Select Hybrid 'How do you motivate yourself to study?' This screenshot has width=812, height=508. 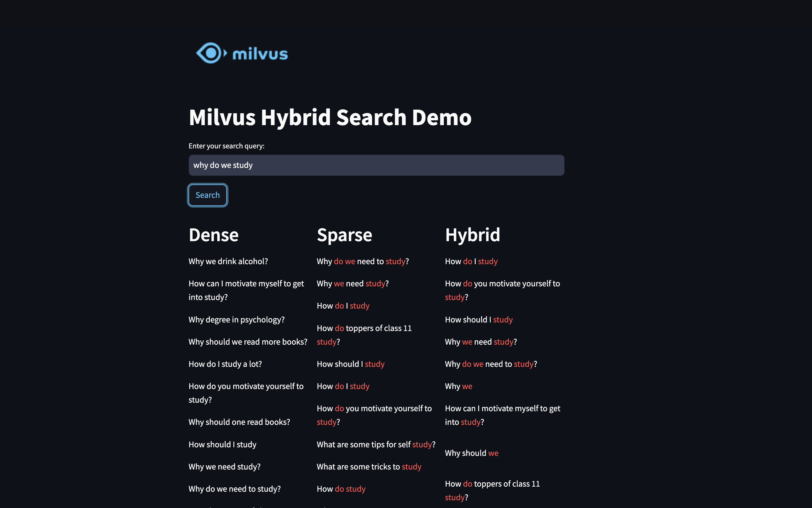point(502,290)
